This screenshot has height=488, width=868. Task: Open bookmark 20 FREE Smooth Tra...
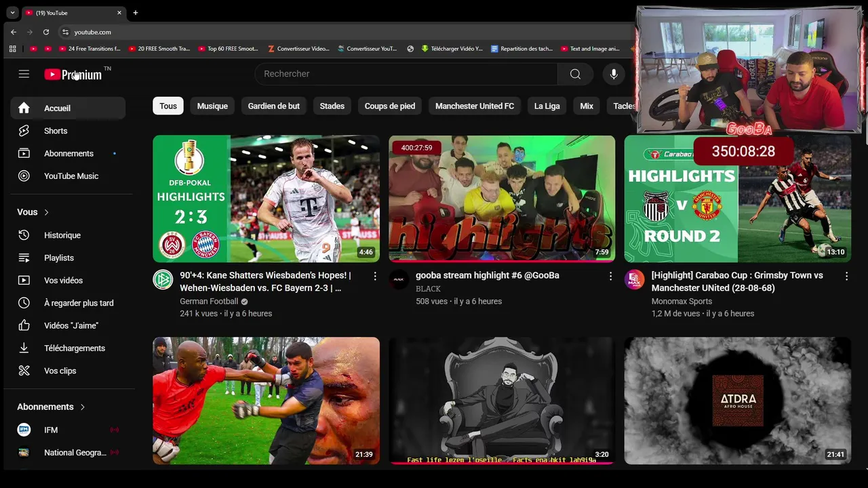pyautogui.click(x=159, y=49)
